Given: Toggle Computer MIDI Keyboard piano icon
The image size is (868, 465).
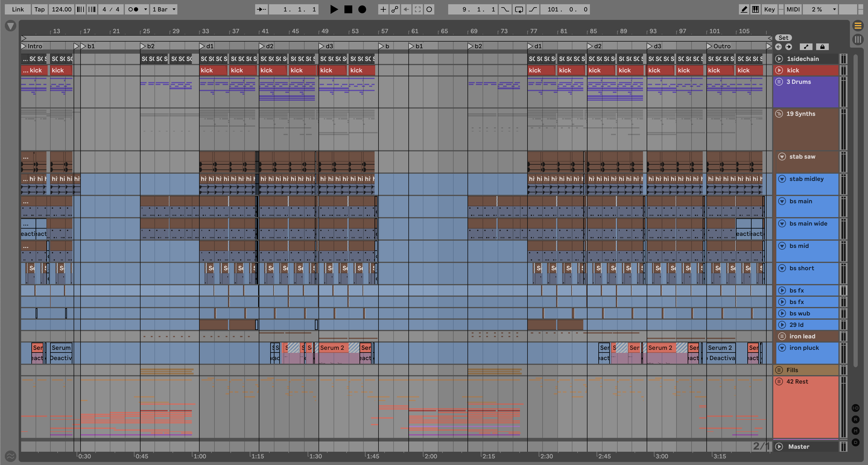Looking at the screenshot, I should 756,9.
